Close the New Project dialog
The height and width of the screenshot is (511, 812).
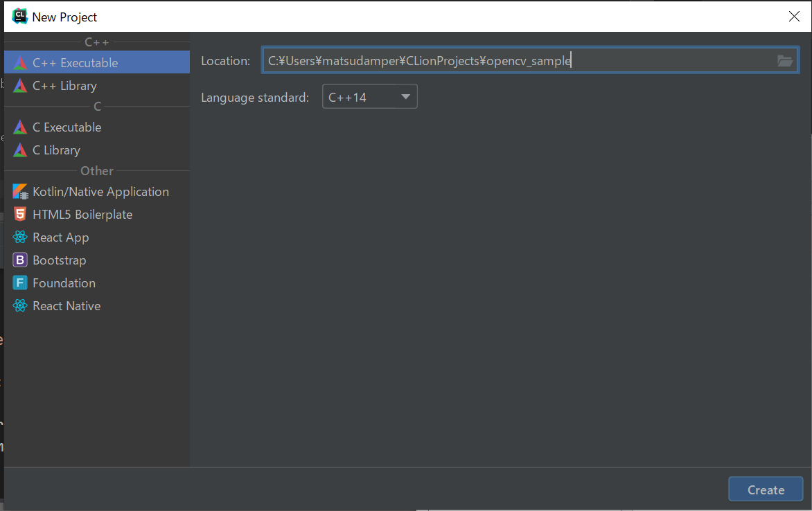(x=794, y=17)
